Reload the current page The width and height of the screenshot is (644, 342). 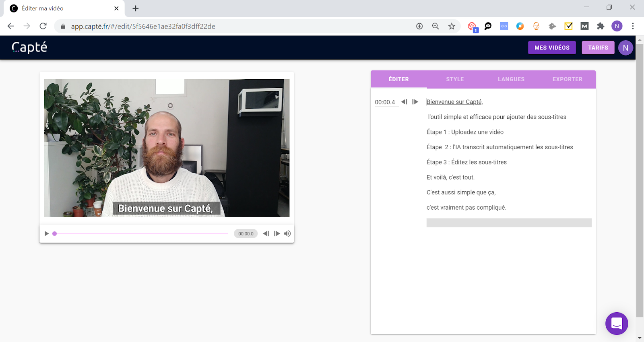coord(43,26)
